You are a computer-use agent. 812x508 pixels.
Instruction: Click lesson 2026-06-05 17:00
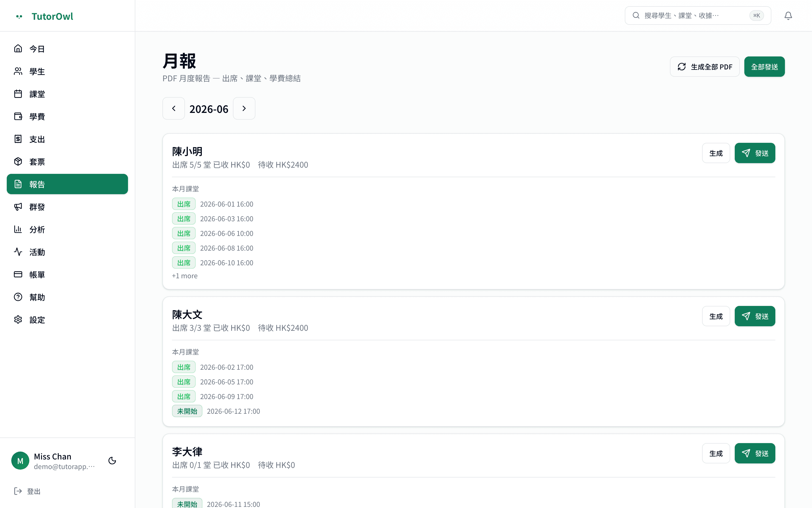click(227, 382)
